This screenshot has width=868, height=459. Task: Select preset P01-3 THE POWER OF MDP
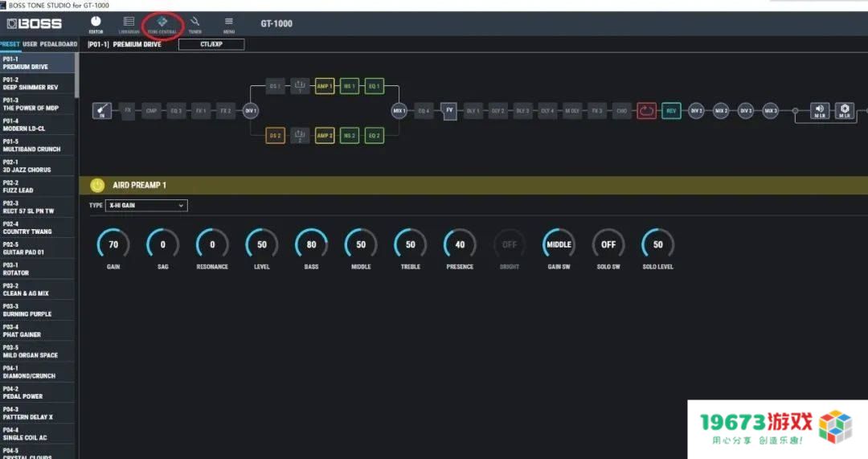37,104
